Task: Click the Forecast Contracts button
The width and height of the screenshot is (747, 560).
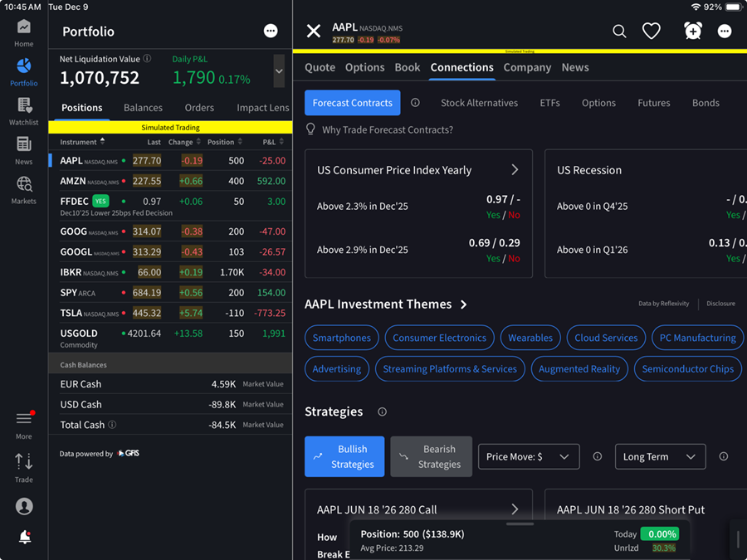Action: click(x=352, y=103)
